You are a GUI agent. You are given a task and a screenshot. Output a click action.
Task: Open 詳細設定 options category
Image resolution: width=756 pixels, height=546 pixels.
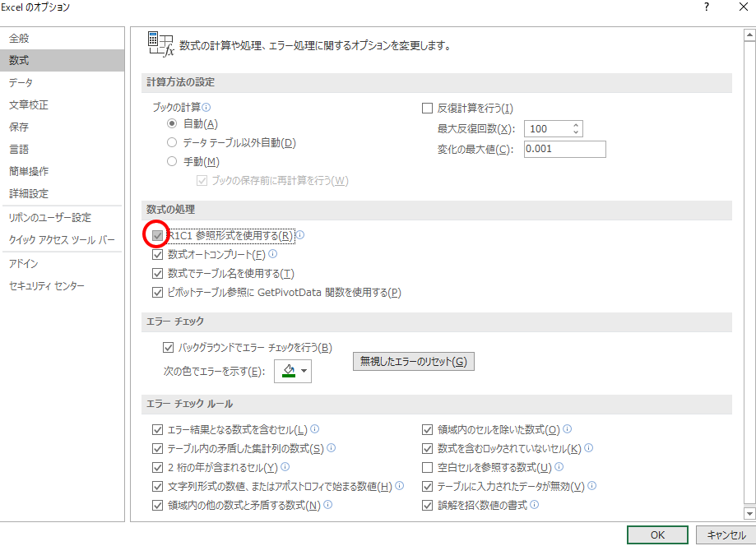(63, 193)
